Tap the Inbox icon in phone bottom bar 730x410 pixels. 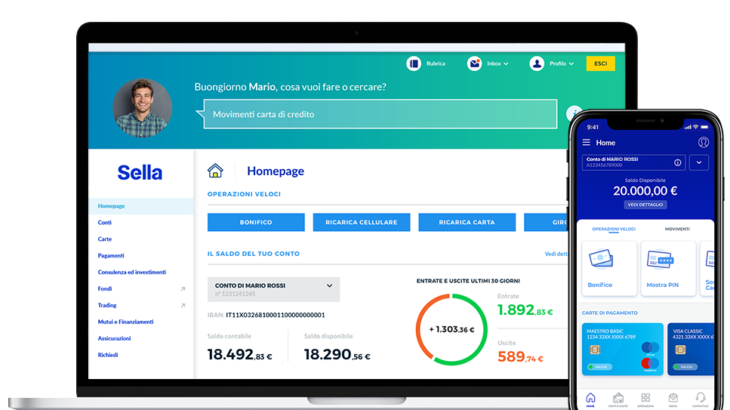click(x=673, y=398)
